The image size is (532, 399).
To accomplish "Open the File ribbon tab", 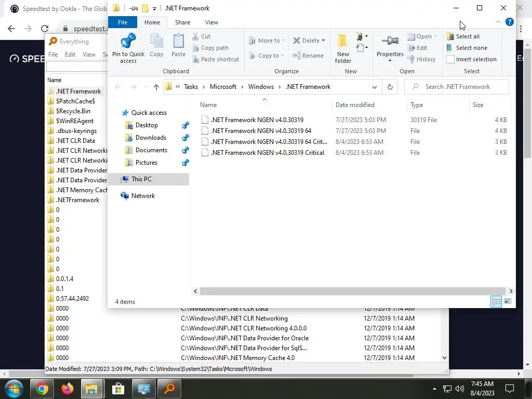I will (123, 22).
